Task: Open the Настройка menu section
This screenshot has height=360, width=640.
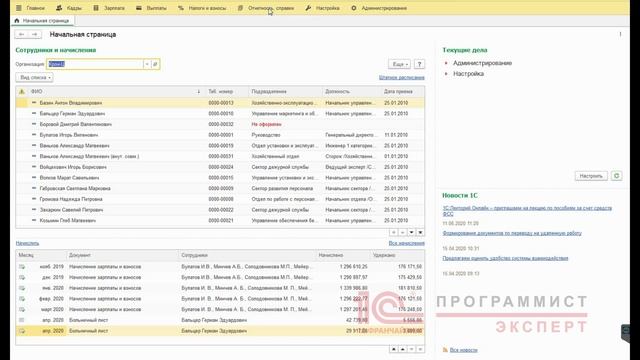Action: point(322,8)
